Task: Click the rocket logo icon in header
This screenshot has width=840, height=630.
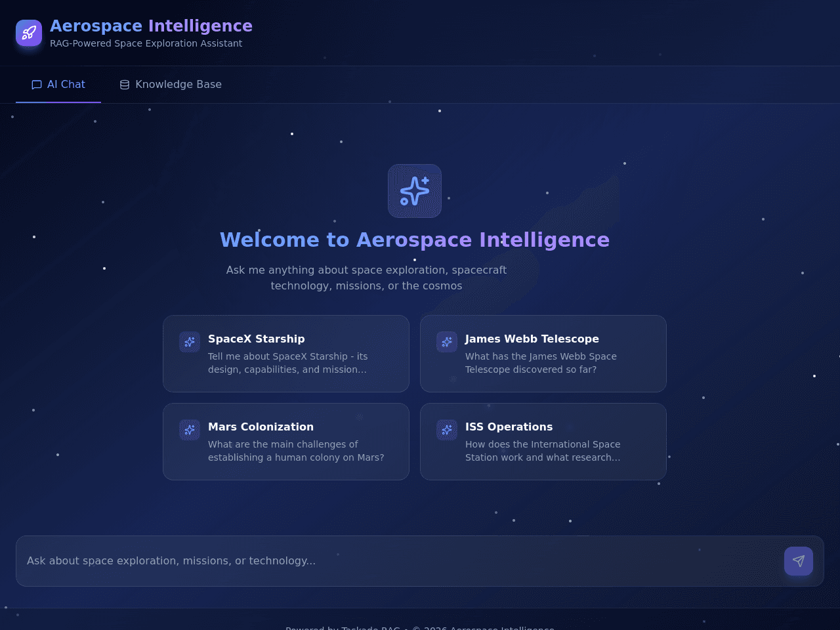Action: [29, 33]
